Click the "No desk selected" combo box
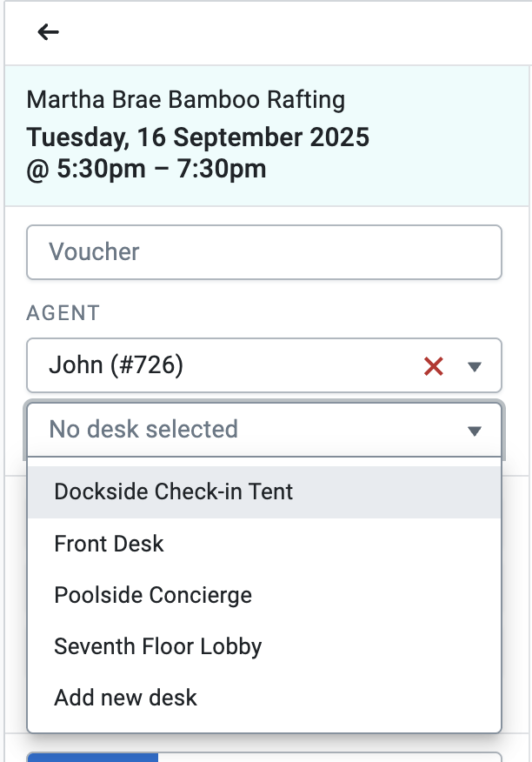This screenshot has height=762, width=532. pyautogui.click(x=243, y=430)
